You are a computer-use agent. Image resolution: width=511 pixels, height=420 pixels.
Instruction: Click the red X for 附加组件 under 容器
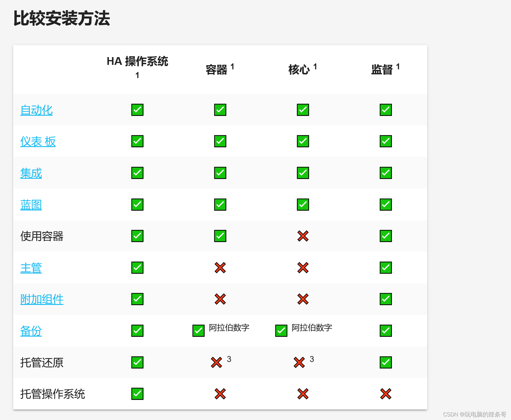coord(220,299)
